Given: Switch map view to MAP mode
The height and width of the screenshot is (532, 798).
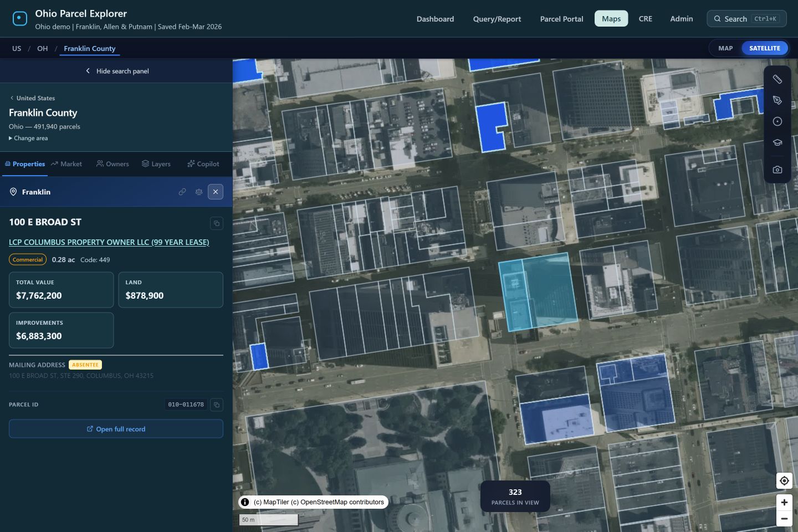Looking at the screenshot, I should 725,48.
